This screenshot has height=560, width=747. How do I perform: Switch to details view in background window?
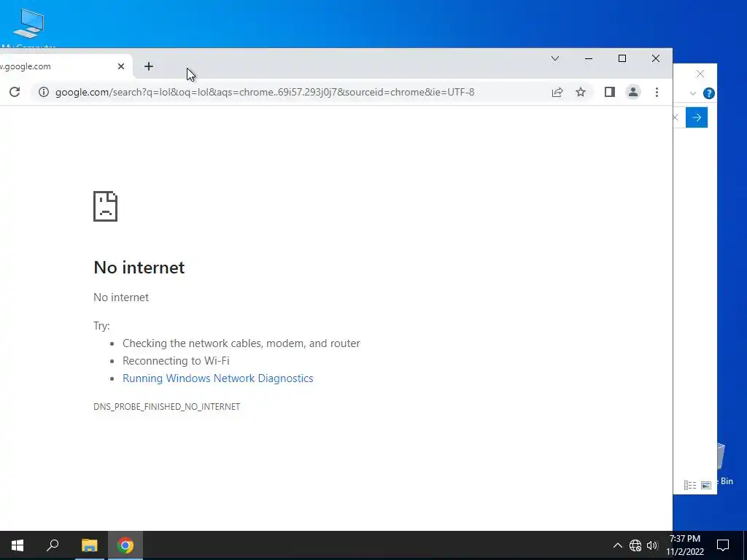coord(690,485)
